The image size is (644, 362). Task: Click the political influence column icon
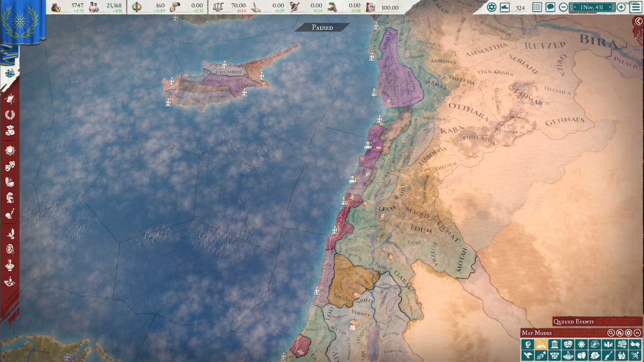(137, 7)
